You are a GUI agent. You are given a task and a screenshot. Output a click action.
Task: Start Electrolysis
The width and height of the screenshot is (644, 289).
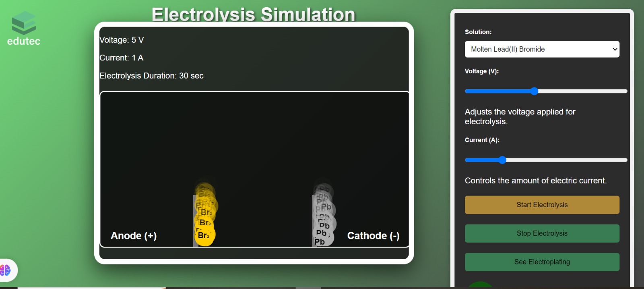(x=542, y=205)
